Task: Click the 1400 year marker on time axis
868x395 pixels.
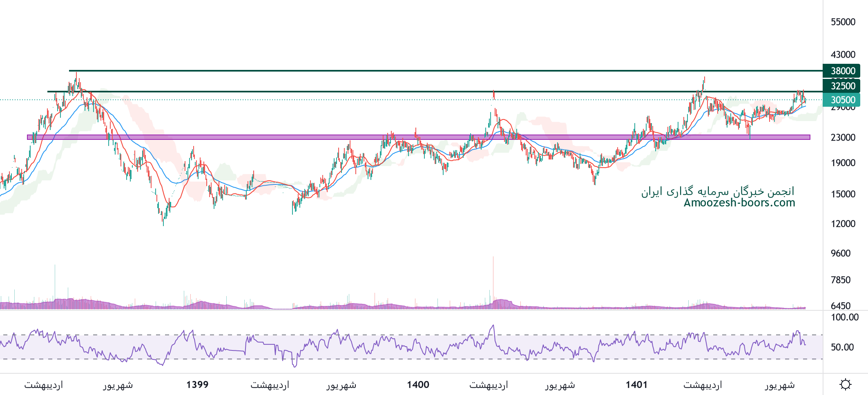Action: pos(418,385)
